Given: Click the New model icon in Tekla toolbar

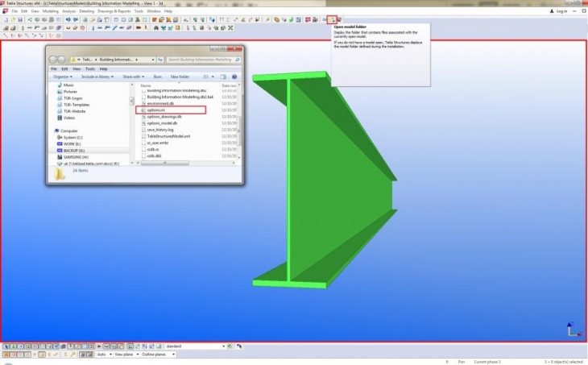Looking at the screenshot, I should pyautogui.click(x=6, y=19).
